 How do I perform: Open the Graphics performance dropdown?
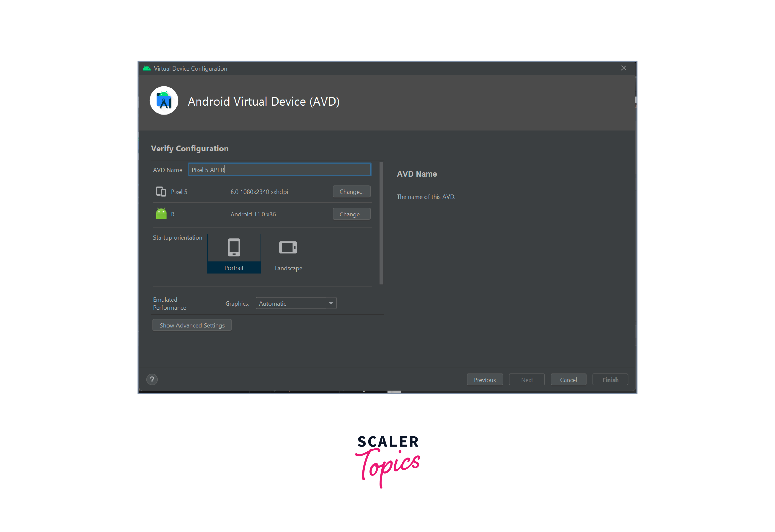pos(298,303)
